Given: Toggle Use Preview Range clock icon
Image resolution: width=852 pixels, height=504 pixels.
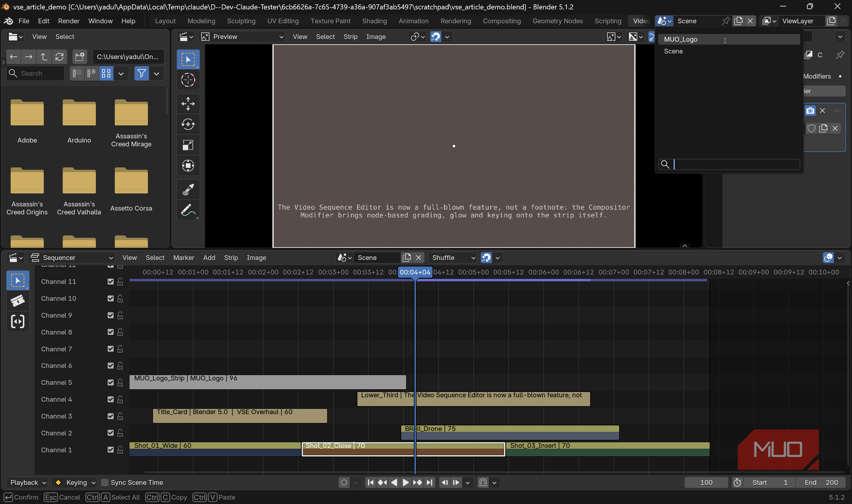Looking at the screenshot, I should [737, 482].
